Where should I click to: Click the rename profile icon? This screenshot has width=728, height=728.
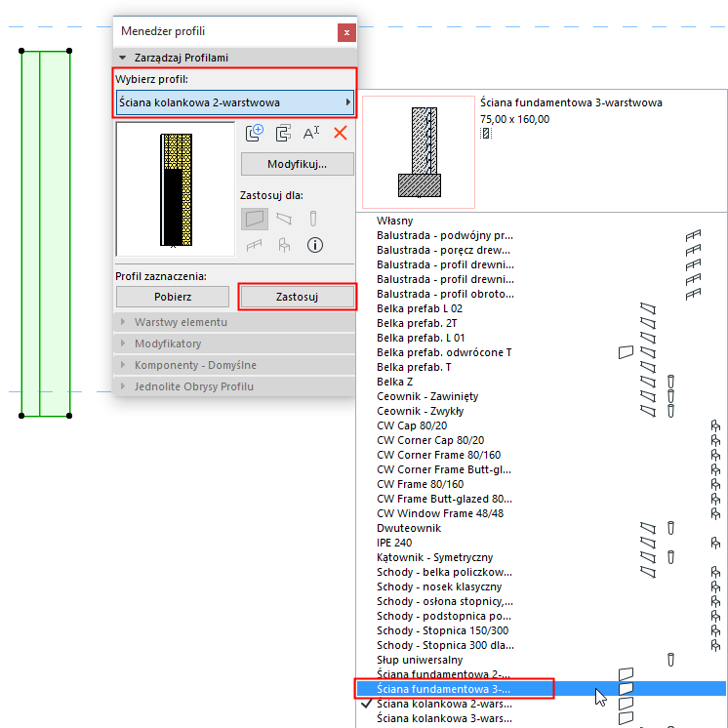pyautogui.click(x=311, y=134)
